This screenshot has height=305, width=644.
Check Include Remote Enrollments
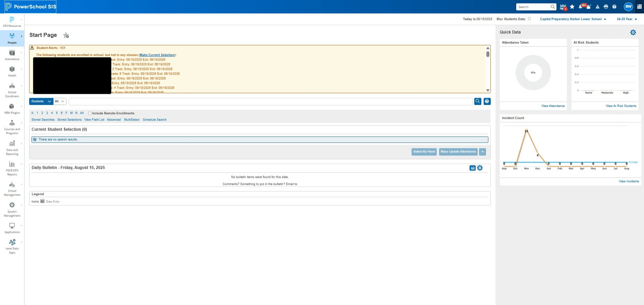pos(90,113)
